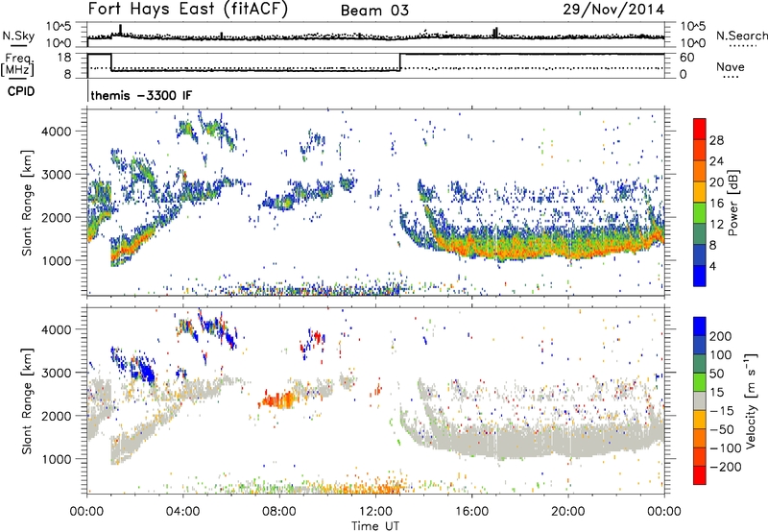This screenshot has width=768, height=532.
Task: Click the bright blue bottom Power colorbar swatch
Action: pos(700,276)
